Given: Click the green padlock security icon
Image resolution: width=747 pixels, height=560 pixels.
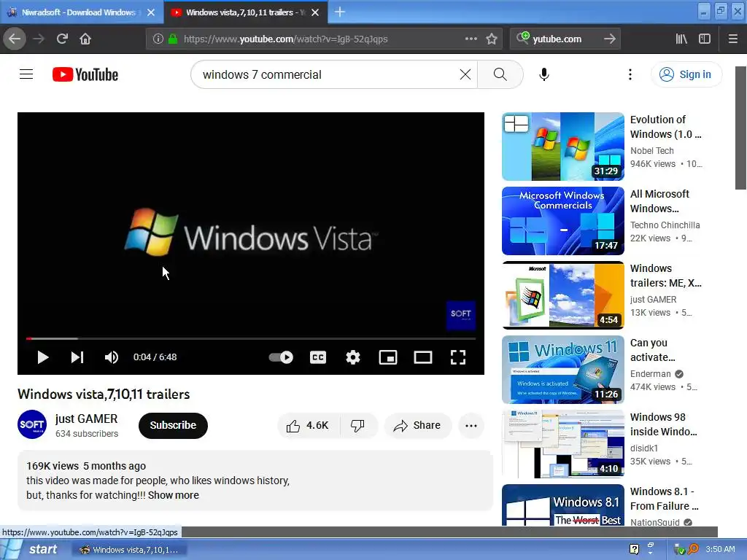Looking at the screenshot, I should [x=173, y=39].
